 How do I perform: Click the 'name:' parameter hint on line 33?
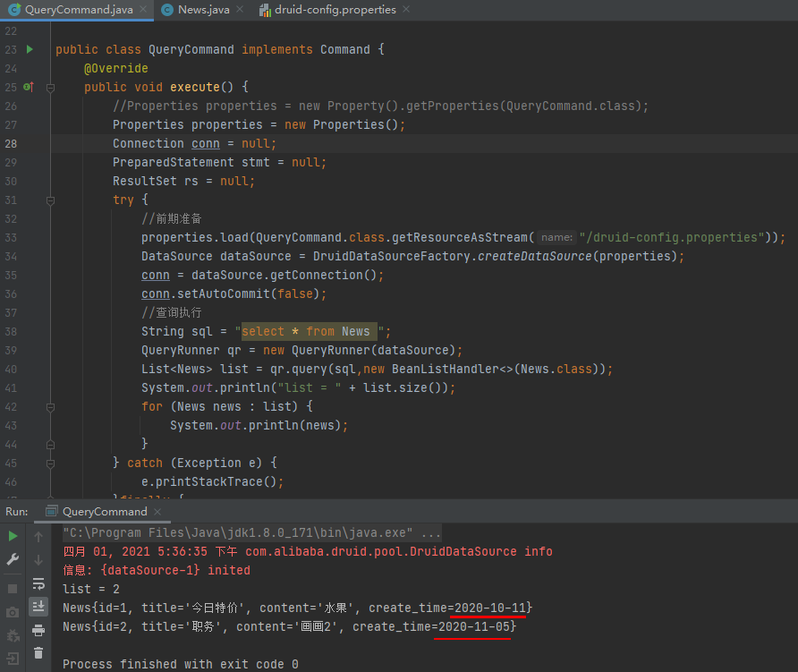click(556, 237)
